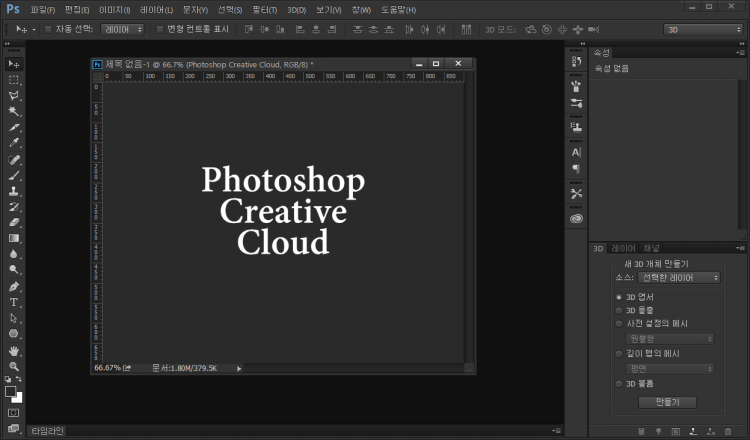Open the 타임라인 panel tab

coord(45,430)
